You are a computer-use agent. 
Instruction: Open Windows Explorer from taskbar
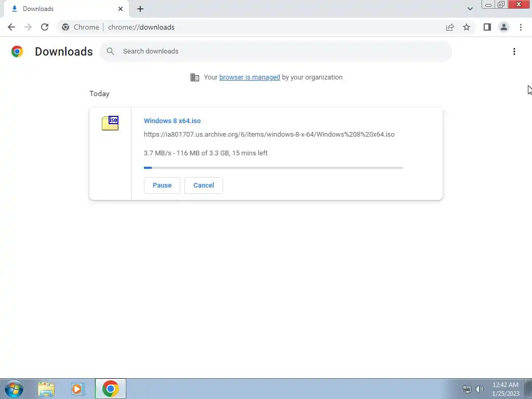[46, 389]
